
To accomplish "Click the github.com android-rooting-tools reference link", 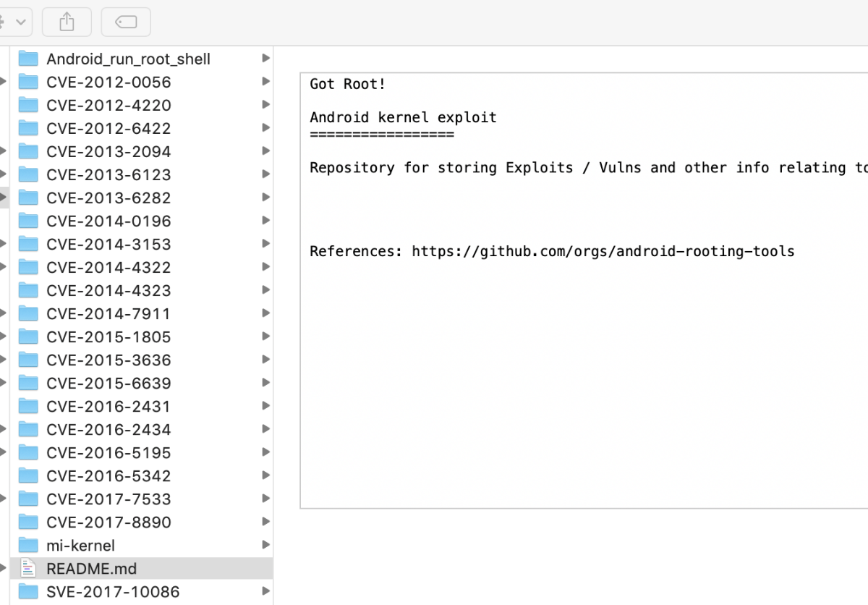I will (603, 251).
